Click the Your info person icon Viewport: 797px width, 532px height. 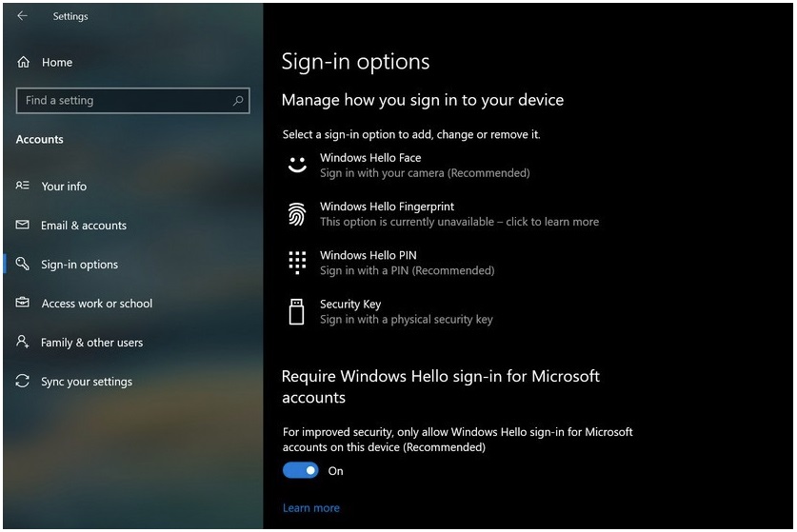click(x=22, y=186)
